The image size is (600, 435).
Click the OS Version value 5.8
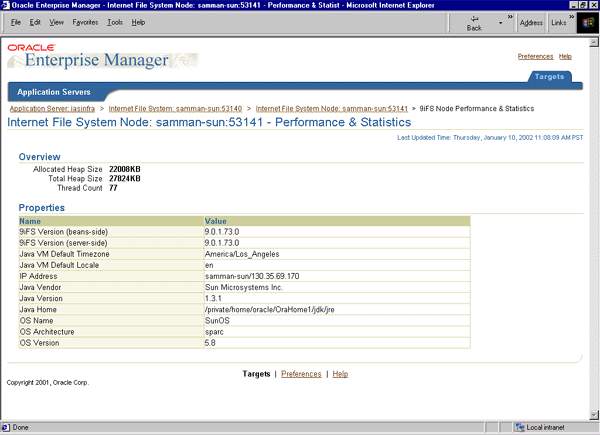210,343
